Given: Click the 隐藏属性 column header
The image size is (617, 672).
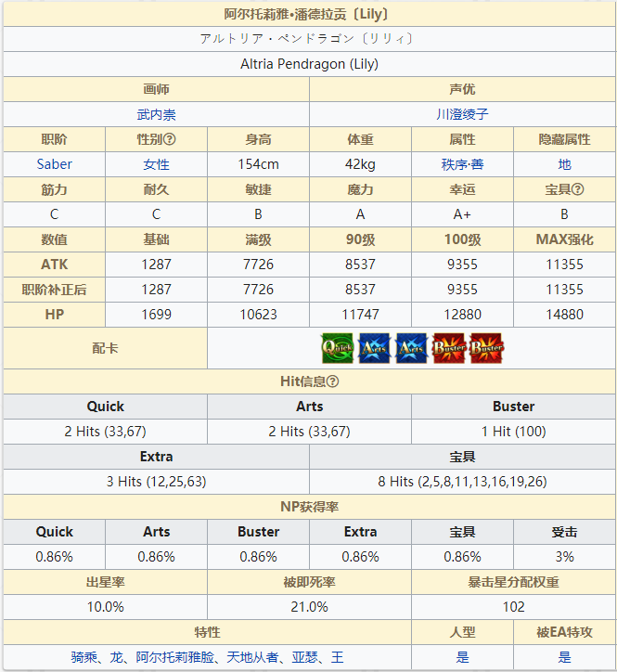Looking at the screenshot, I should [x=564, y=139].
